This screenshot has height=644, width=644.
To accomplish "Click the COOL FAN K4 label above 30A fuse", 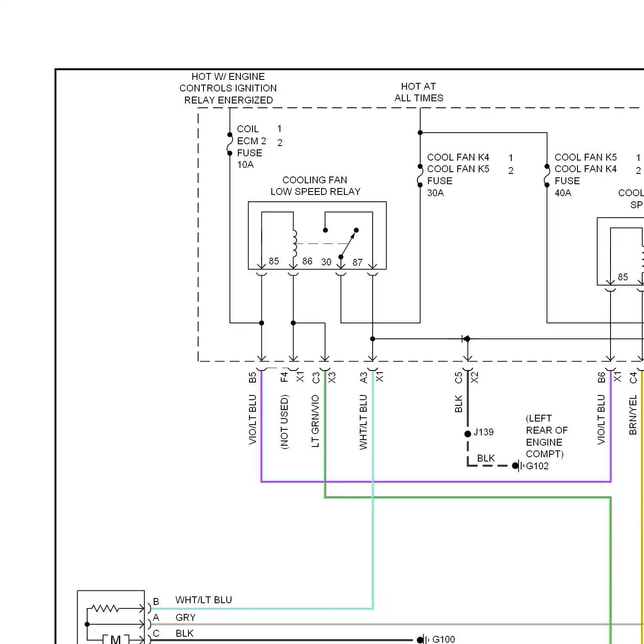I will click(x=458, y=158).
